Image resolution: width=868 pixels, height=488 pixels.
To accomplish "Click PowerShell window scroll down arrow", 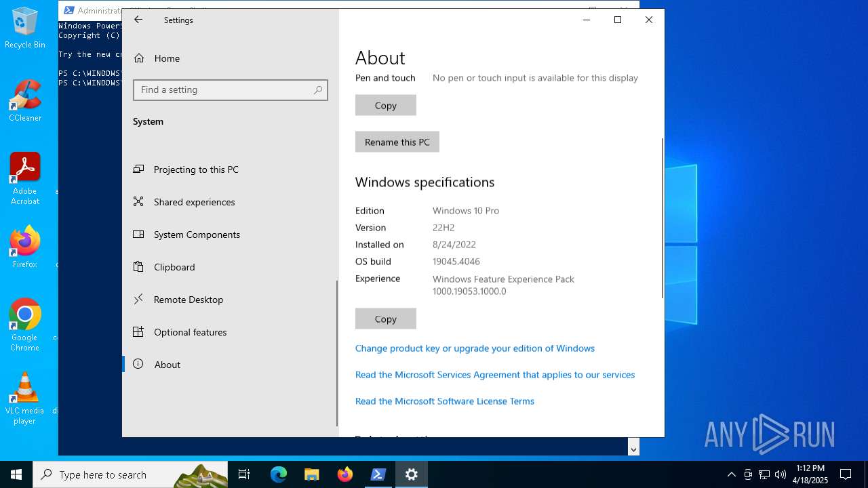I will point(633,449).
